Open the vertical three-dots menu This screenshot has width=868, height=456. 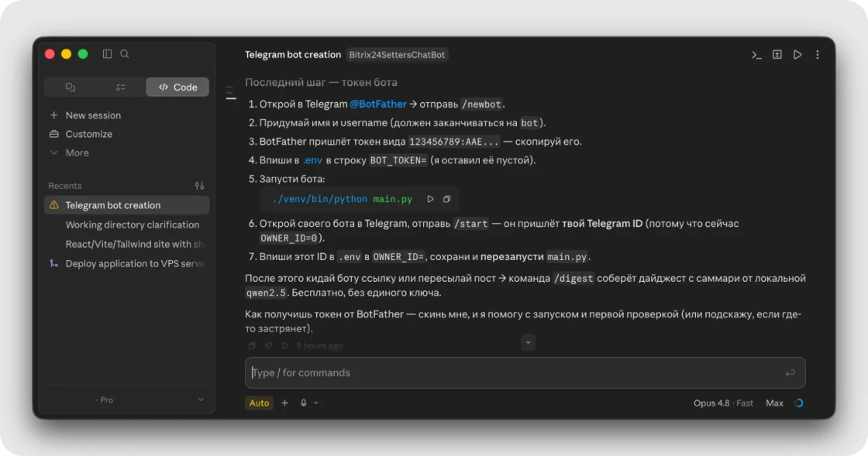[x=817, y=55]
